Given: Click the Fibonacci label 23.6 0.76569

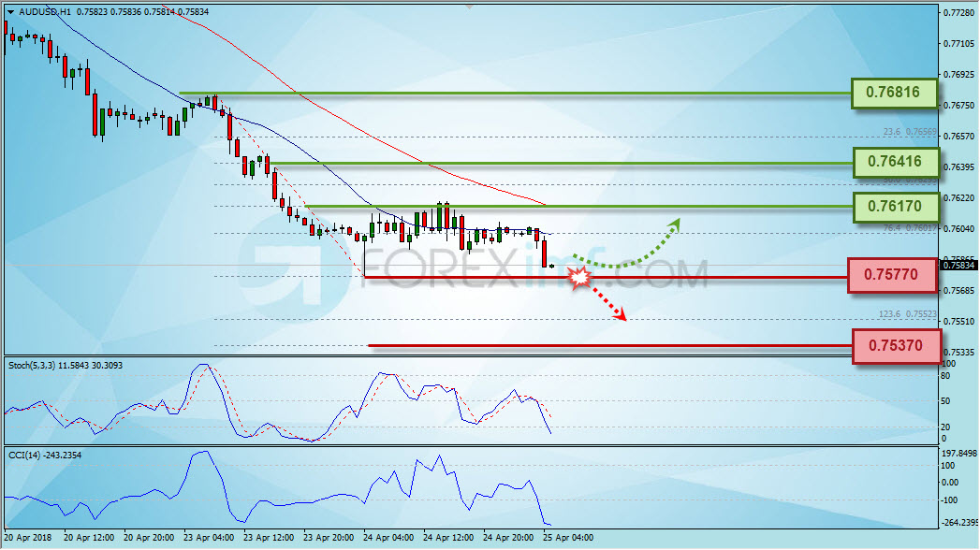Looking at the screenshot, I should click(910, 132).
